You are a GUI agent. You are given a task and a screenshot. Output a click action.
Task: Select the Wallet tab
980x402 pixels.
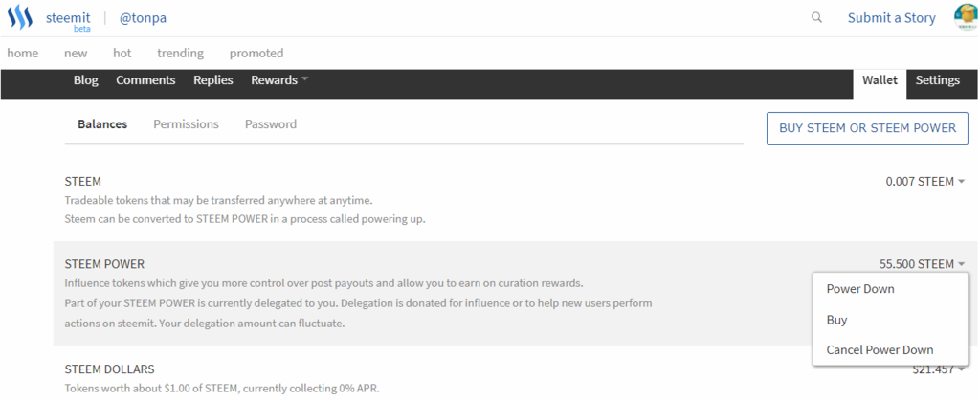(x=880, y=80)
